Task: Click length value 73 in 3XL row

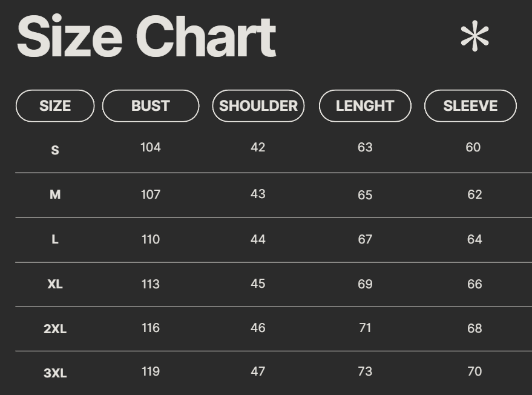Action: pyautogui.click(x=365, y=371)
